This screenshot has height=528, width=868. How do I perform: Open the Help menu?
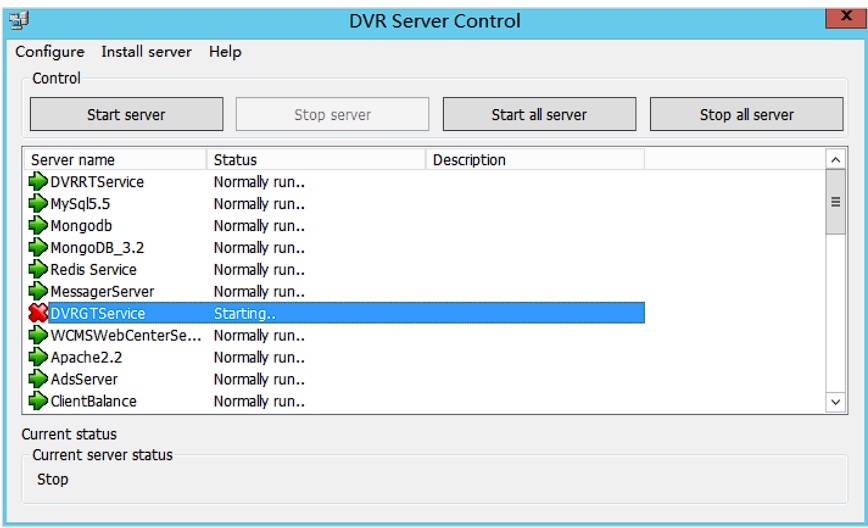pos(225,52)
